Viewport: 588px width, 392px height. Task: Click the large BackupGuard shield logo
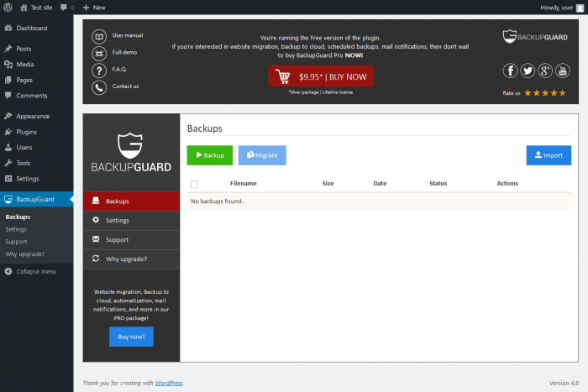coord(131,152)
